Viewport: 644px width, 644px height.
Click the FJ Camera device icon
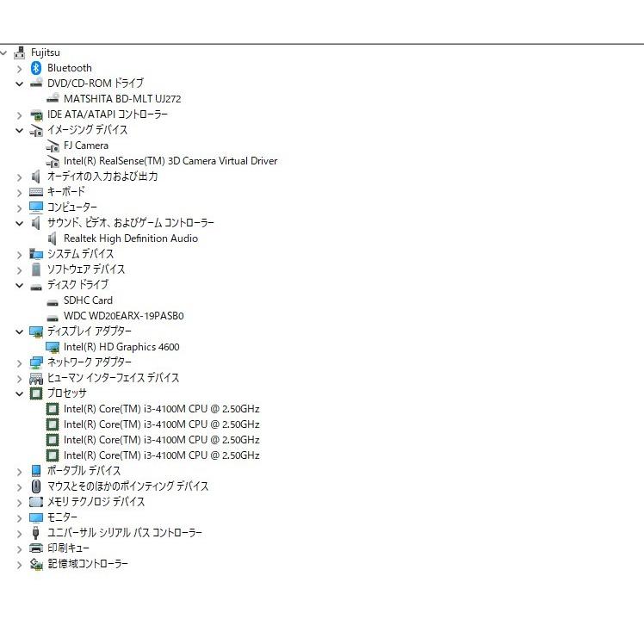[53, 146]
